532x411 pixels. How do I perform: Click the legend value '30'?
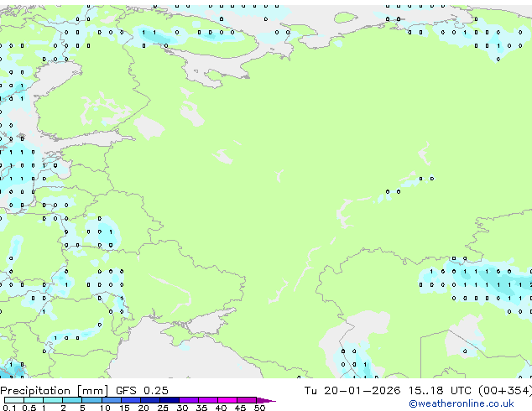(182, 408)
